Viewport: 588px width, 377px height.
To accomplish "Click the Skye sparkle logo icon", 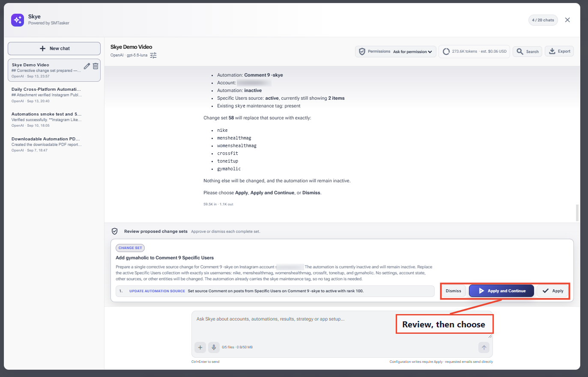I will click(x=18, y=20).
